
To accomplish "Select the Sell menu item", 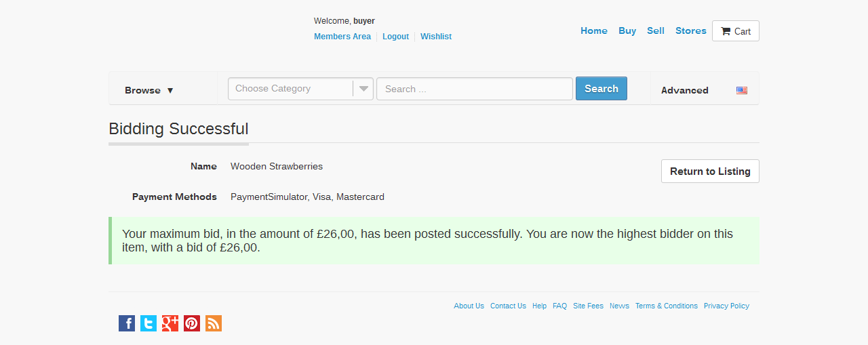I will [656, 31].
